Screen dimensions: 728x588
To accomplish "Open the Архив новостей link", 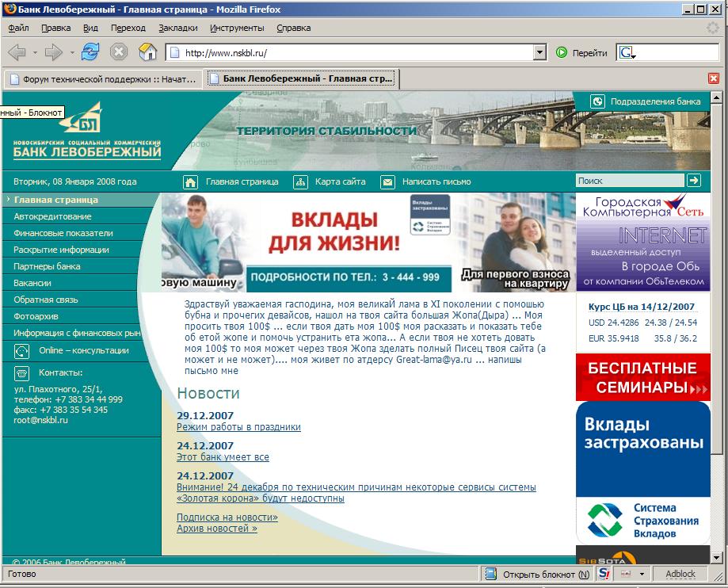I will 217,529.
